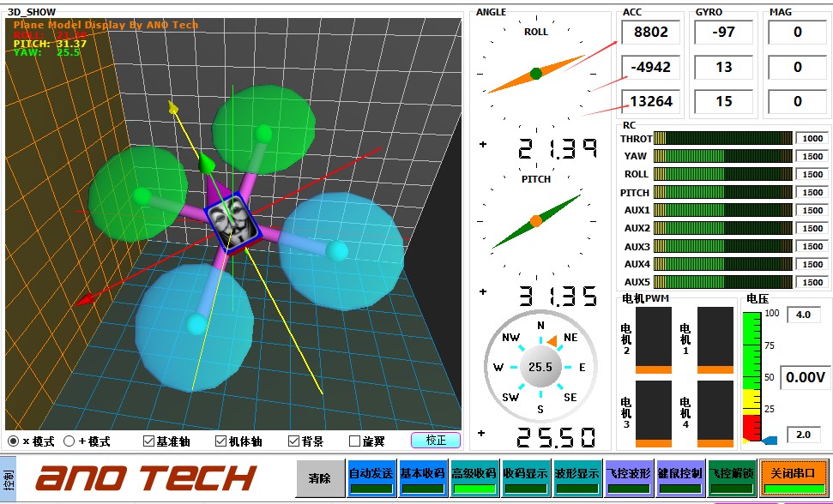Click the pitch angle dial gauge
The width and height of the screenshot is (833, 504).
pyautogui.click(x=536, y=221)
